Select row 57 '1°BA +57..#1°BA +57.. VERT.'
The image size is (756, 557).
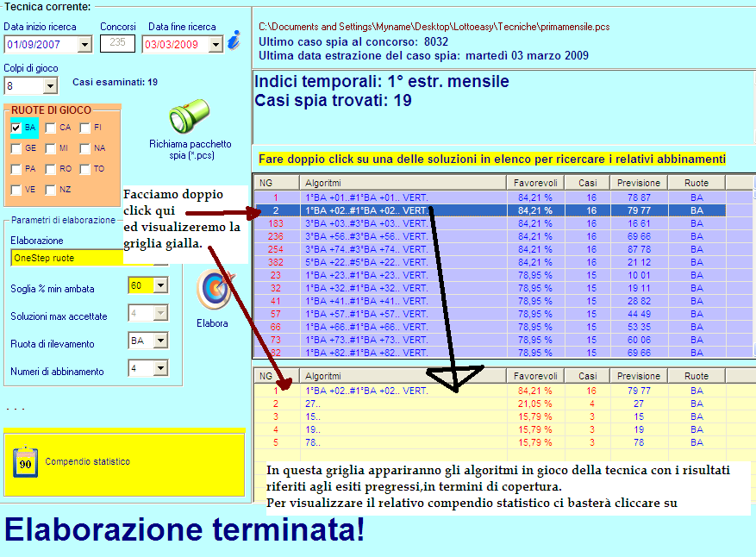click(x=490, y=314)
